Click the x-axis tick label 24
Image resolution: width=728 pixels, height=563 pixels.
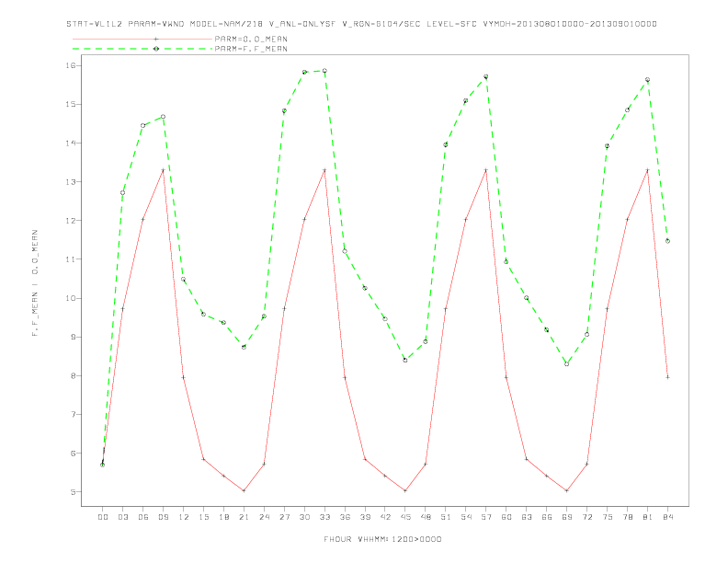(264, 517)
